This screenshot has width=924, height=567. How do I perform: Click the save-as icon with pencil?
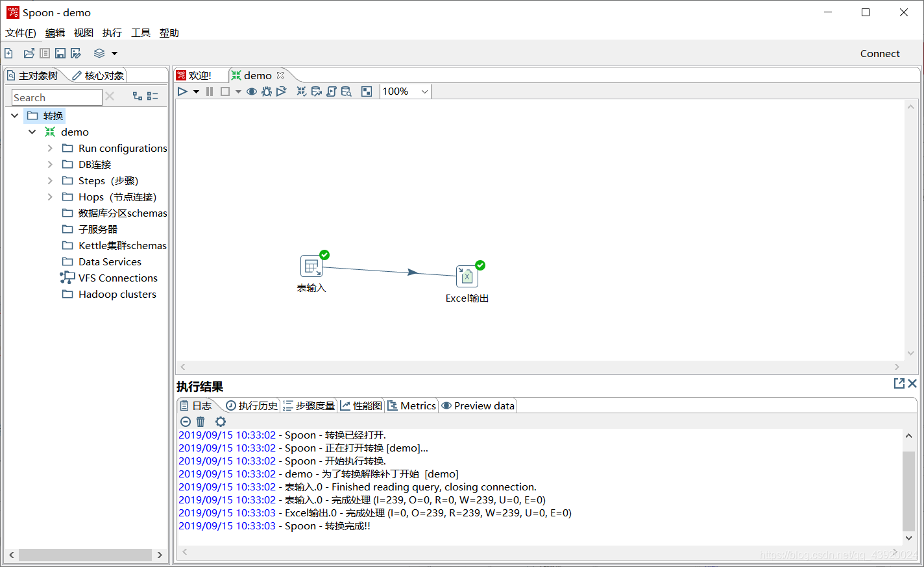[x=76, y=53]
